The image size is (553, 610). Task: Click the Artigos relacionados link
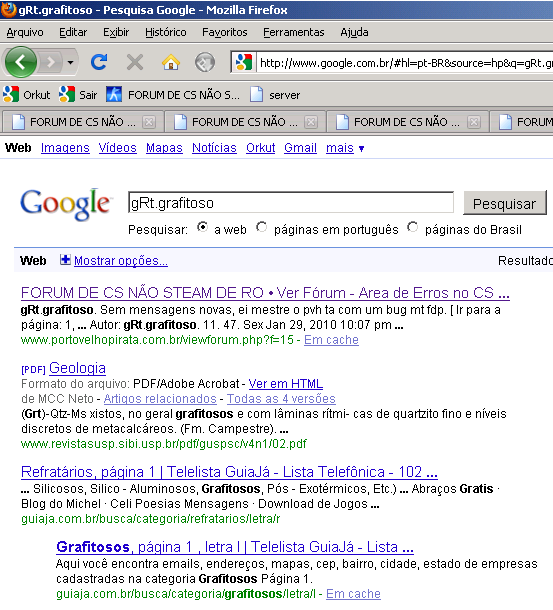tap(160, 399)
